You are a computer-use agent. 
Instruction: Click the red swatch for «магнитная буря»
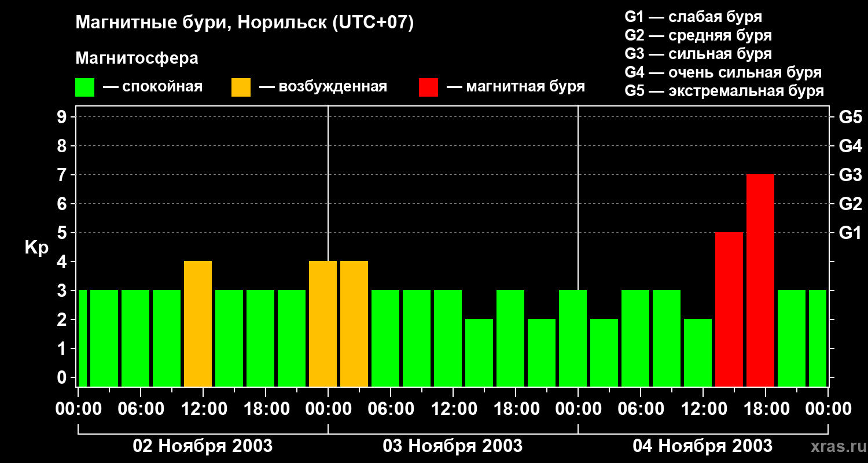(x=428, y=87)
